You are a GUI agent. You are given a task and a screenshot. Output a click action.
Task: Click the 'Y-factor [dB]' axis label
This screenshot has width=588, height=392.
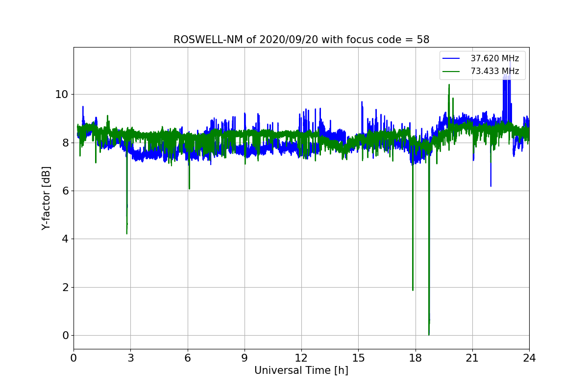click(x=46, y=198)
